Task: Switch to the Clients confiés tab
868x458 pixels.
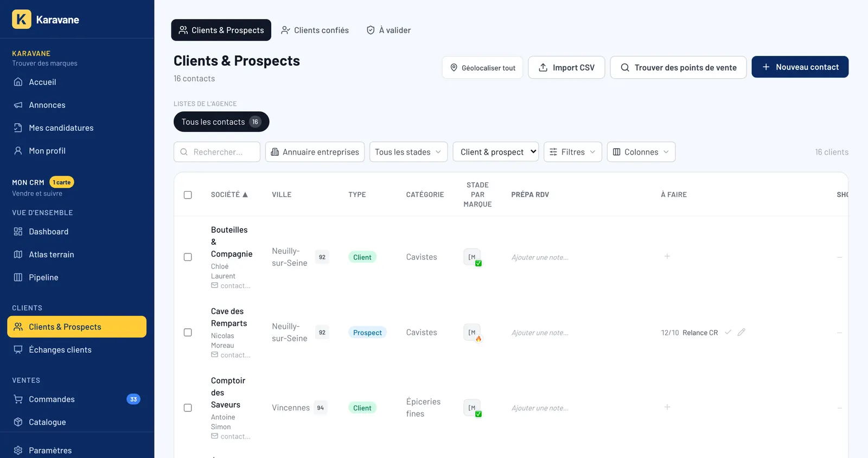Action: pos(315,30)
